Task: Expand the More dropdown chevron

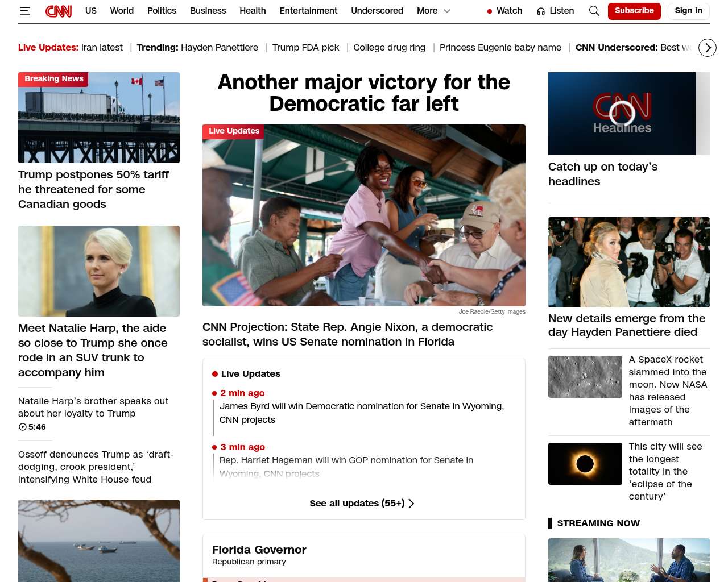Action: pos(447,11)
